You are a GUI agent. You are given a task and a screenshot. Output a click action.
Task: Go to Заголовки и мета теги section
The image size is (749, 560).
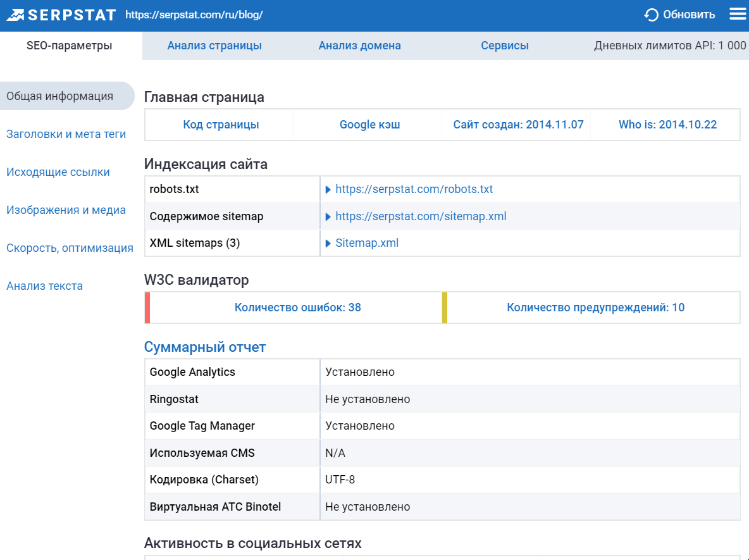pyautogui.click(x=66, y=134)
